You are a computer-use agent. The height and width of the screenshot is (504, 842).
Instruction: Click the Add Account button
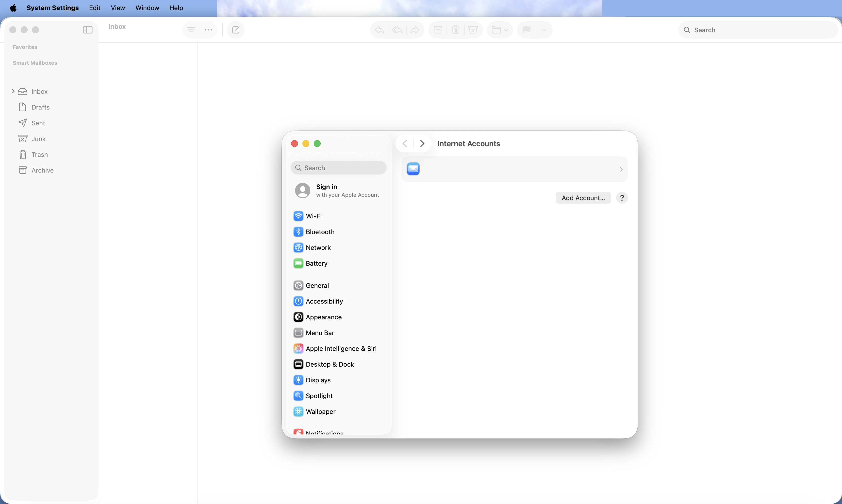pos(583,198)
